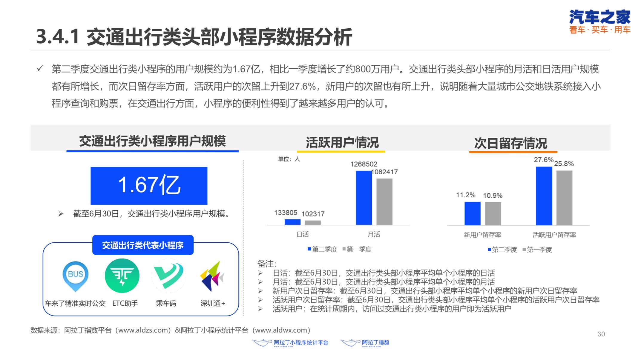
Task: Click the 1.67亿 blue box
Action: click(149, 185)
